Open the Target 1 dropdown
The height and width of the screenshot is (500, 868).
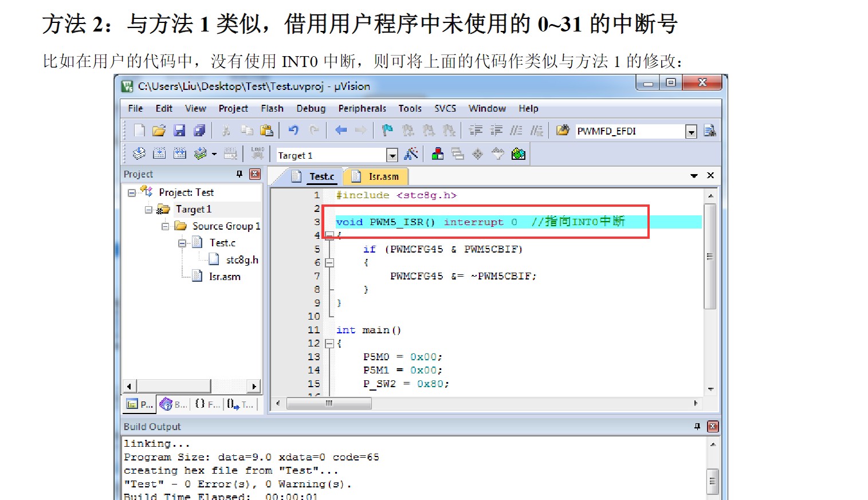tap(392, 155)
